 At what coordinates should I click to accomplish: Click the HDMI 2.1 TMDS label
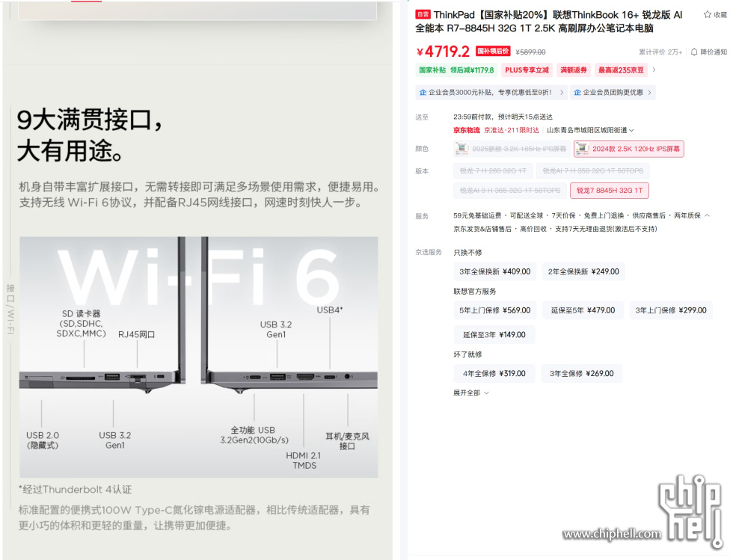(x=304, y=461)
